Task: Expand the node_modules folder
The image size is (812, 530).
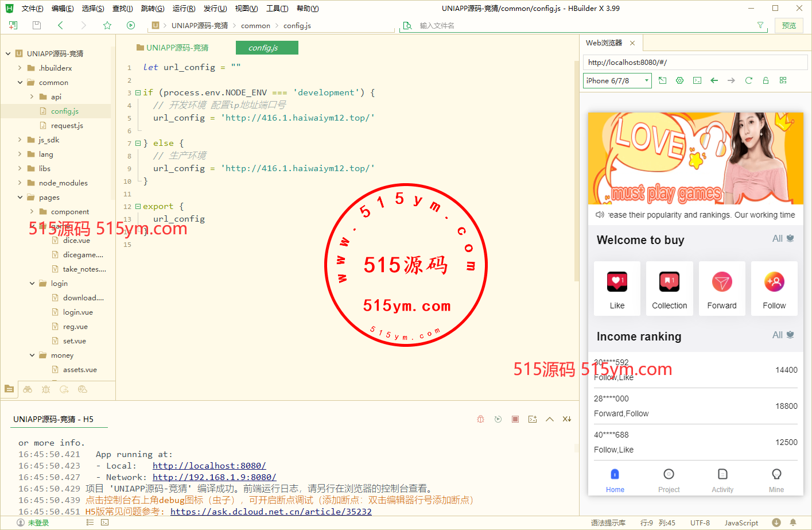Action: click(x=20, y=183)
